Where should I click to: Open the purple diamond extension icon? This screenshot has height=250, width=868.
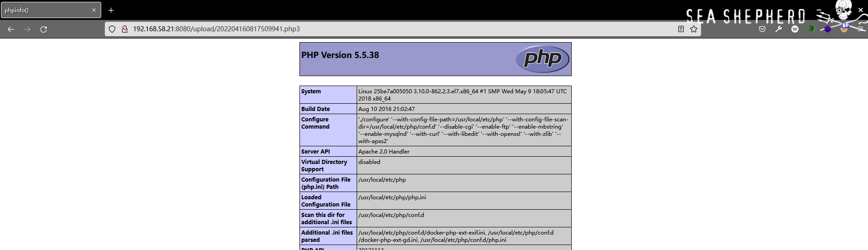[828, 29]
